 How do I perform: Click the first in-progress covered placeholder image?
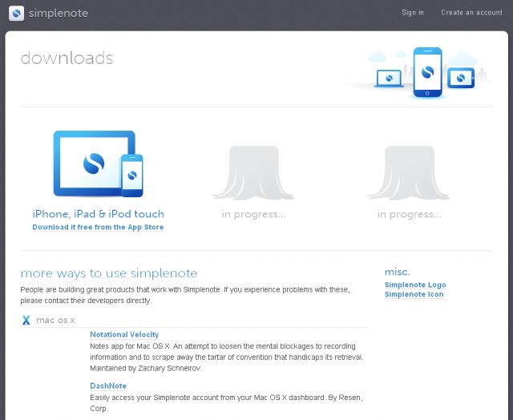click(253, 172)
